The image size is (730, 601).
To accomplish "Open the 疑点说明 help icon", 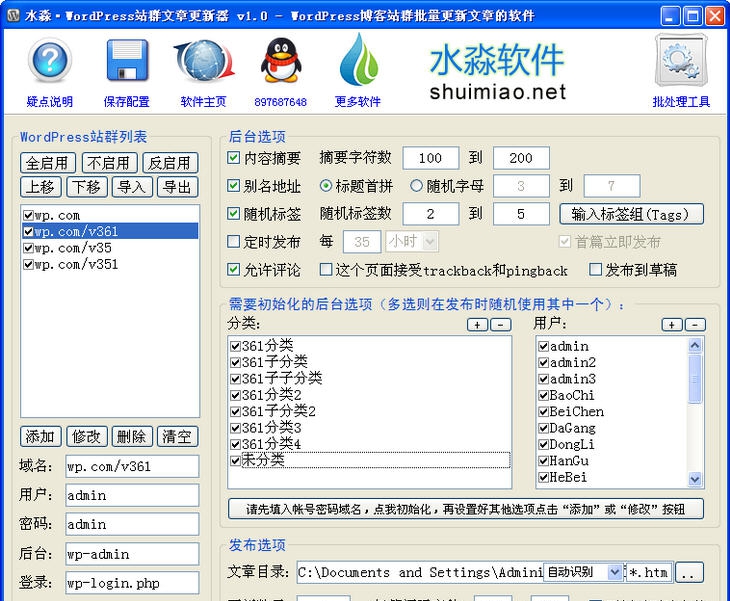I will pos(50,61).
